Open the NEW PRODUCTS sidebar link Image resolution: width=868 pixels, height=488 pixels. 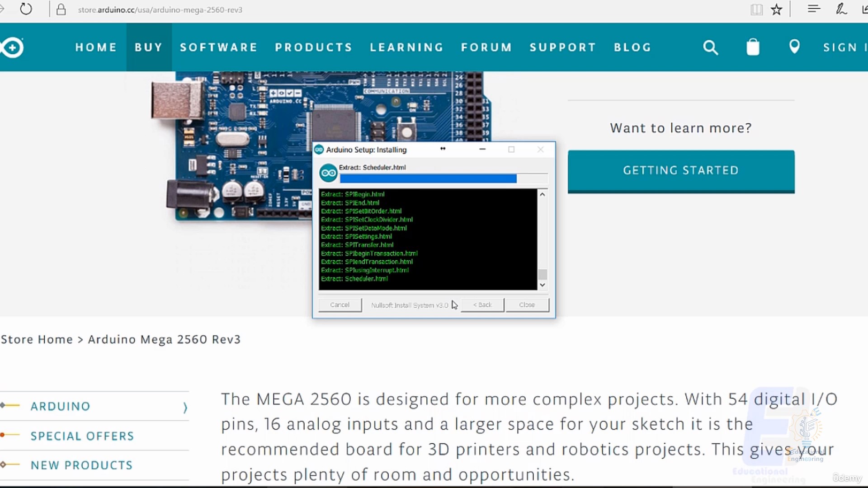81,465
